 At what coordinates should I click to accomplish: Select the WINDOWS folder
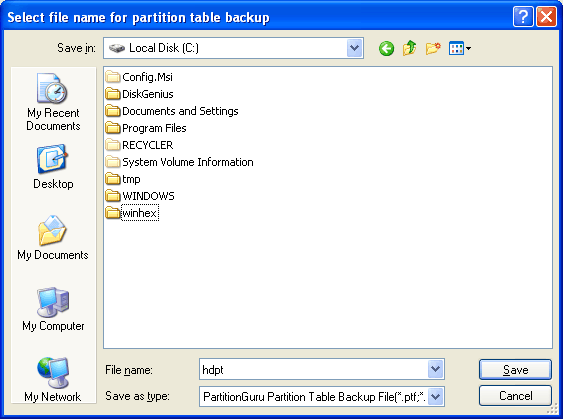[x=140, y=196]
